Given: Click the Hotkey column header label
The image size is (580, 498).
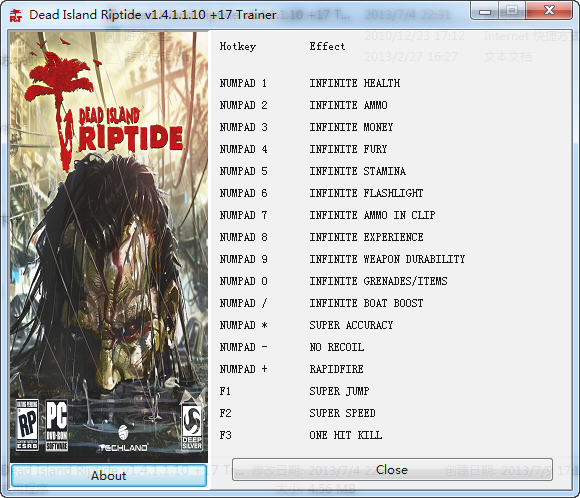Looking at the screenshot, I should (x=238, y=46).
